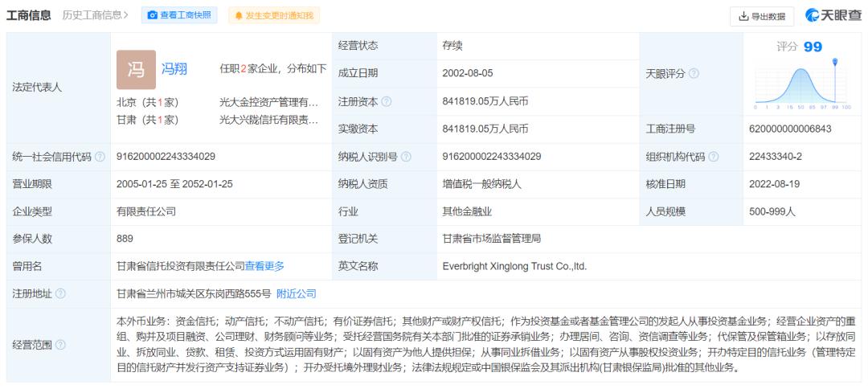Click 人员规模 value 500-999人

click(772, 211)
